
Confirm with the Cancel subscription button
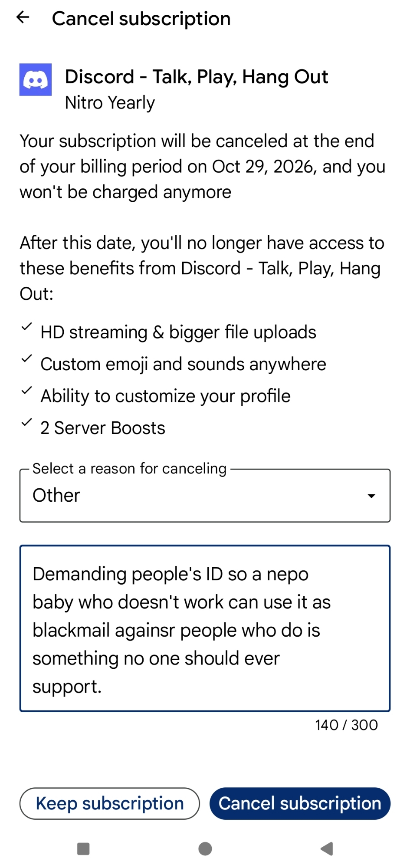coord(300,803)
